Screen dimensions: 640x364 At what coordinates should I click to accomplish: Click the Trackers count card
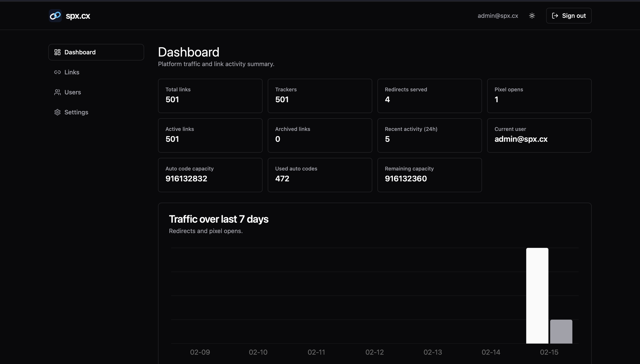click(x=320, y=96)
